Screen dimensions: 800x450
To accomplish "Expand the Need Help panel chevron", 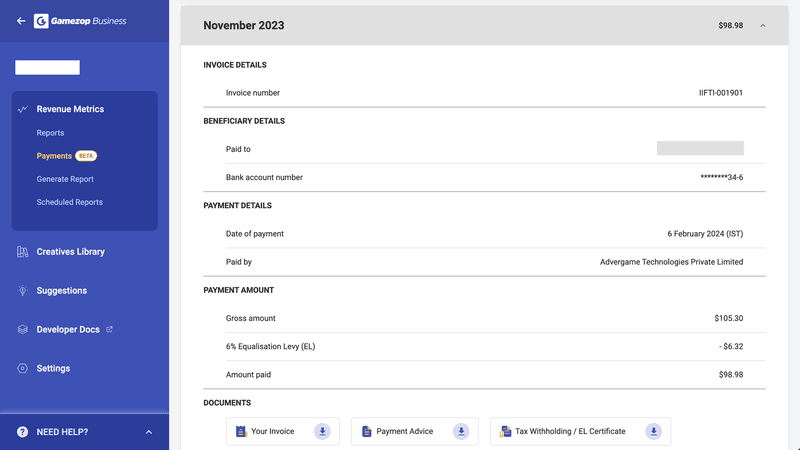I will 149,432.
